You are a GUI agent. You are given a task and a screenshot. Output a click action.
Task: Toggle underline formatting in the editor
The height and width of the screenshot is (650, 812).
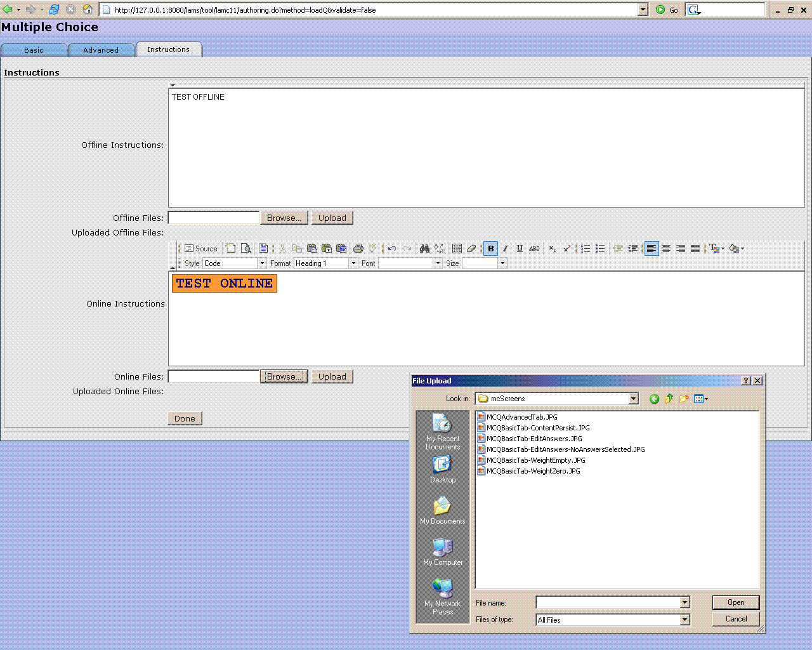(520, 249)
